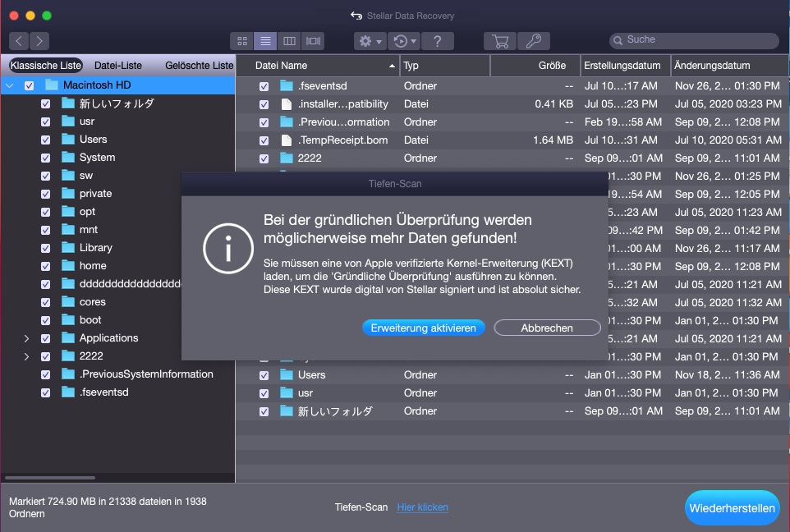Uncheck the Macintosh HD checkbox
This screenshot has width=790, height=532.
click(30, 85)
